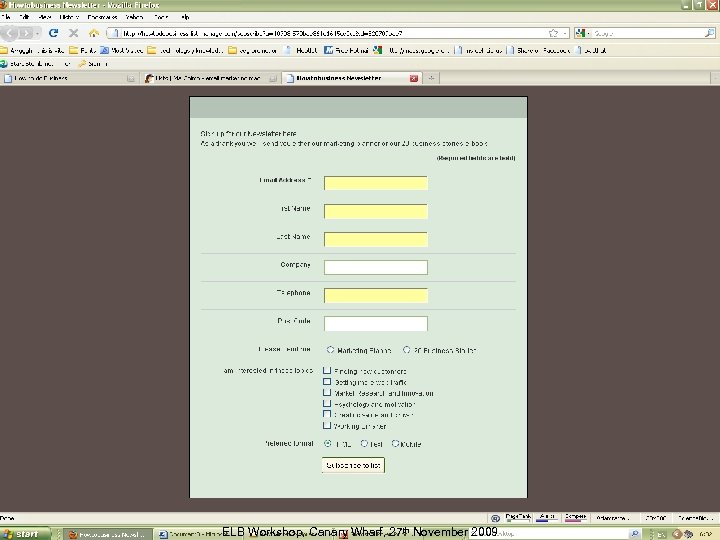720x540 pixels.
Task: Click the Google search box in toolbar
Action: pyautogui.click(x=647, y=34)
